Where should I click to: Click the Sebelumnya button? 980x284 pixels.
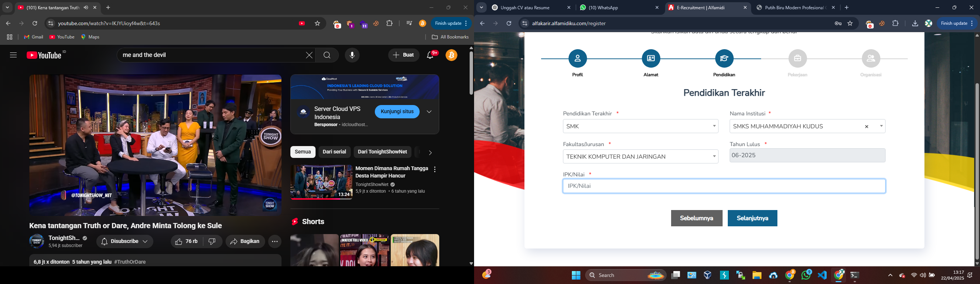tap(697, 218)
